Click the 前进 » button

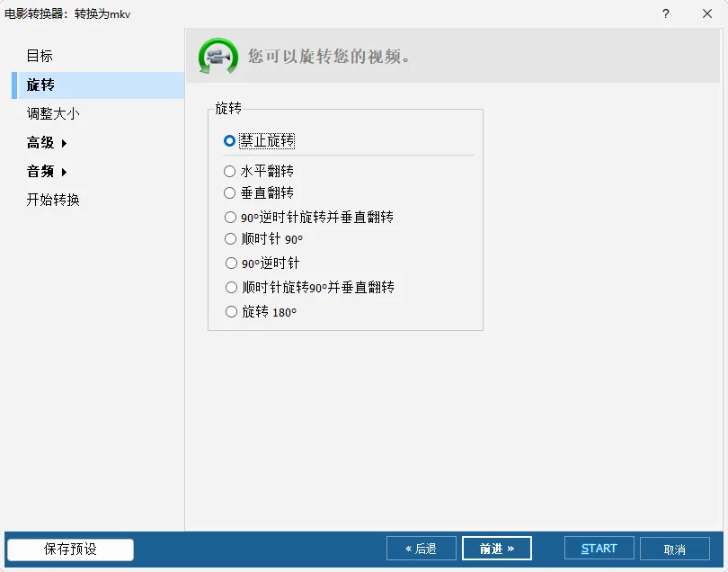coord(497,549)
